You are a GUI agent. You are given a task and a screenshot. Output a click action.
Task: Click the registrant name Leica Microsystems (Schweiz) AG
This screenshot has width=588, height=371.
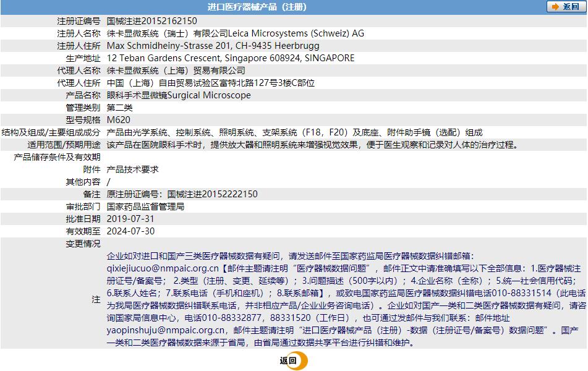click(296, 33)
